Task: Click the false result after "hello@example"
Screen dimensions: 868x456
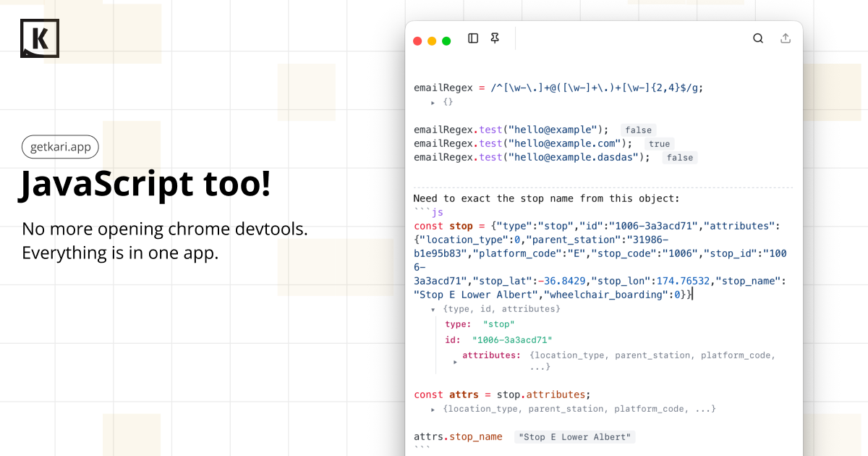Action: [x=639, y=130]
